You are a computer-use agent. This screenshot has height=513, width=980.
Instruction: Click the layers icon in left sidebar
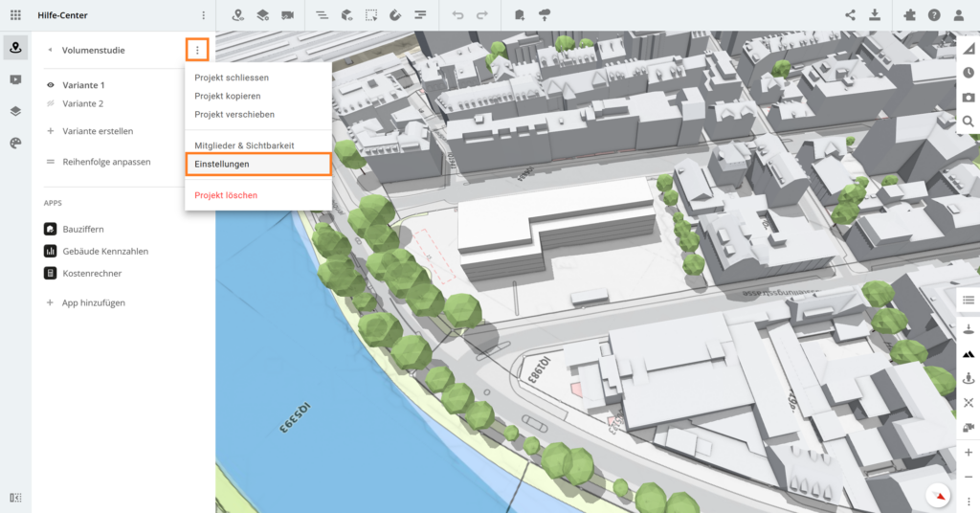coord(15,111)
